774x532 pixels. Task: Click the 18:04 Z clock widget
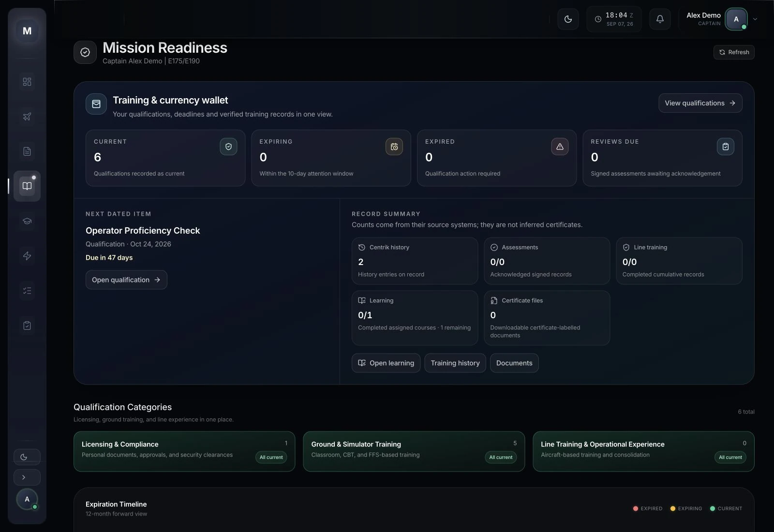pyautogui.click(x=614, y=19)
